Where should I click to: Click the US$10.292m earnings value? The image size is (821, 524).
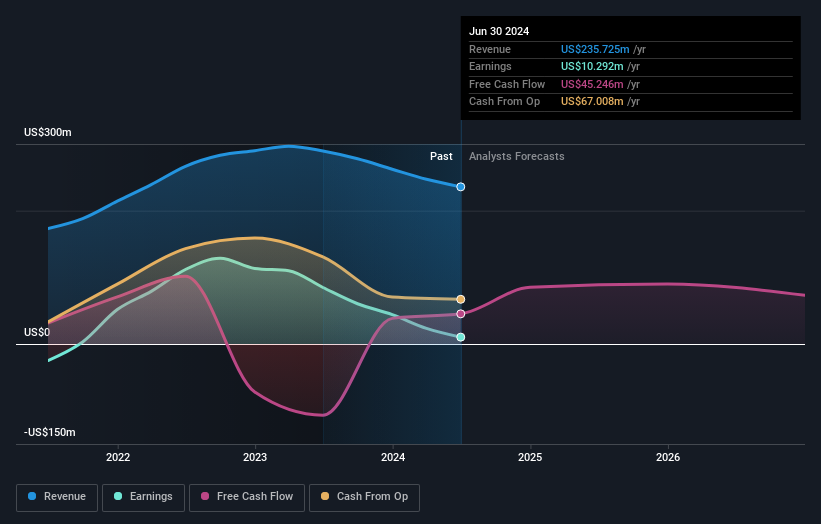tap(592, 66)
